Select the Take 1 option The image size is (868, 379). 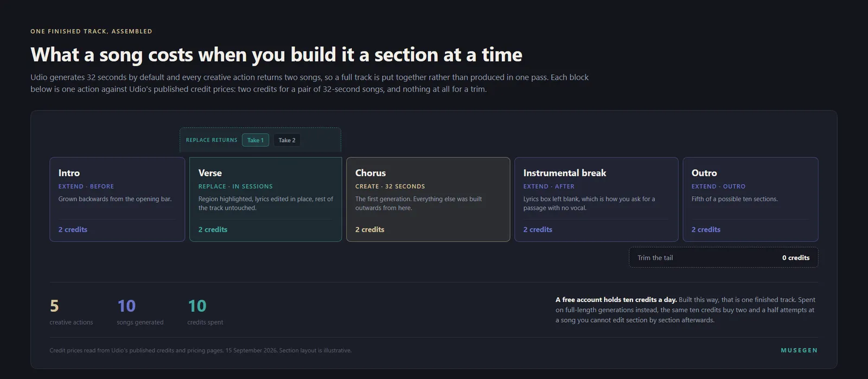click(256, 140)
